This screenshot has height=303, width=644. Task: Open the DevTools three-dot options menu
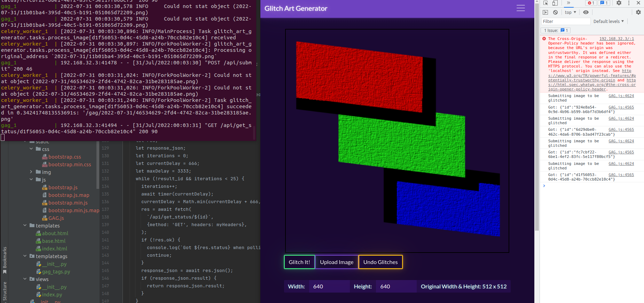point(629,3)
